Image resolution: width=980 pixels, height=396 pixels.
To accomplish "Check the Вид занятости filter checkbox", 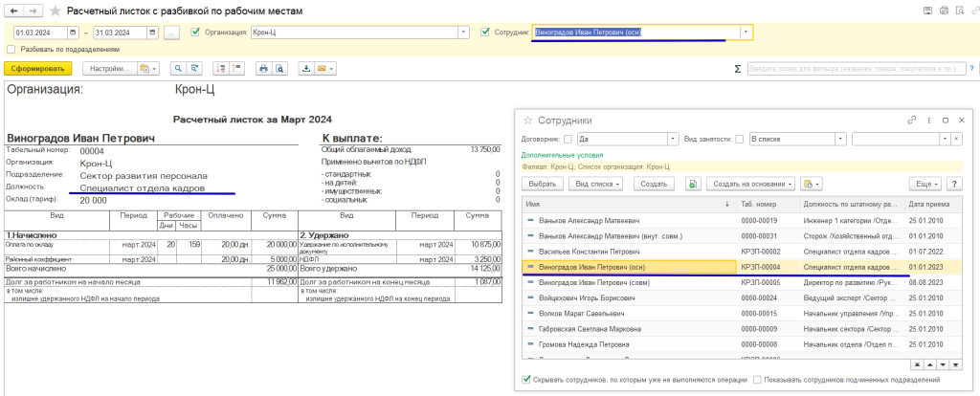I will (740, 140).
